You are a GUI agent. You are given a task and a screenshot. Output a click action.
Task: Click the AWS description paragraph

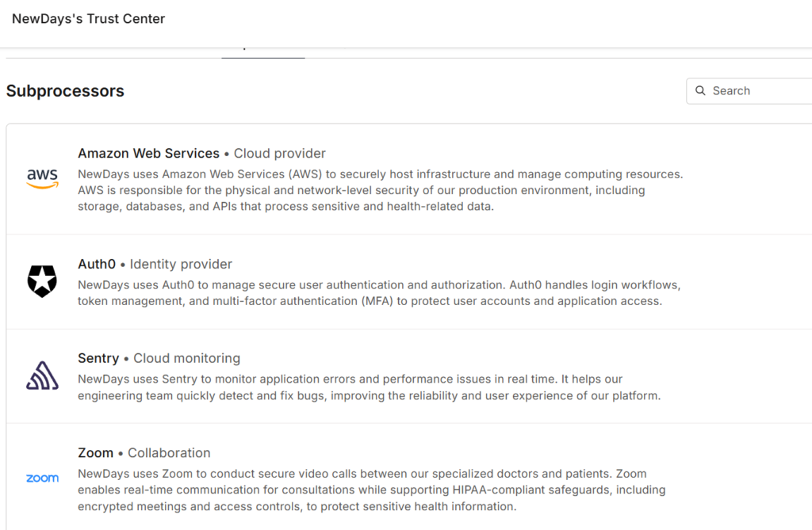pos(379,190)
